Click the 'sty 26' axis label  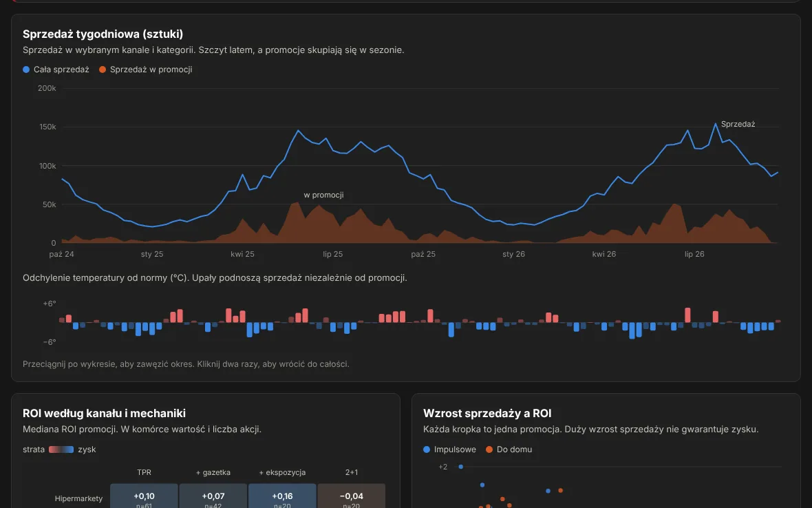(514, 254)
